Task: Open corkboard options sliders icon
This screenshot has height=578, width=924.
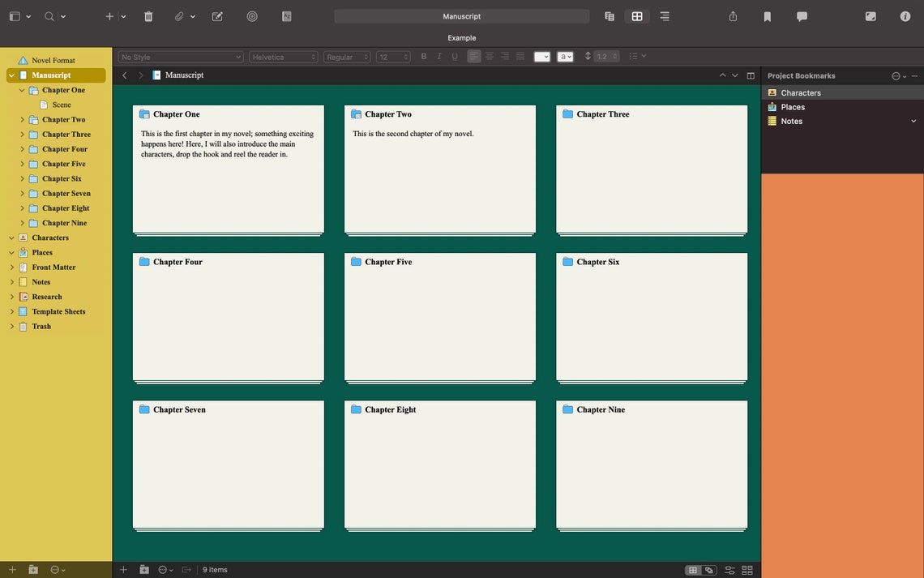Action: (729, 571)
